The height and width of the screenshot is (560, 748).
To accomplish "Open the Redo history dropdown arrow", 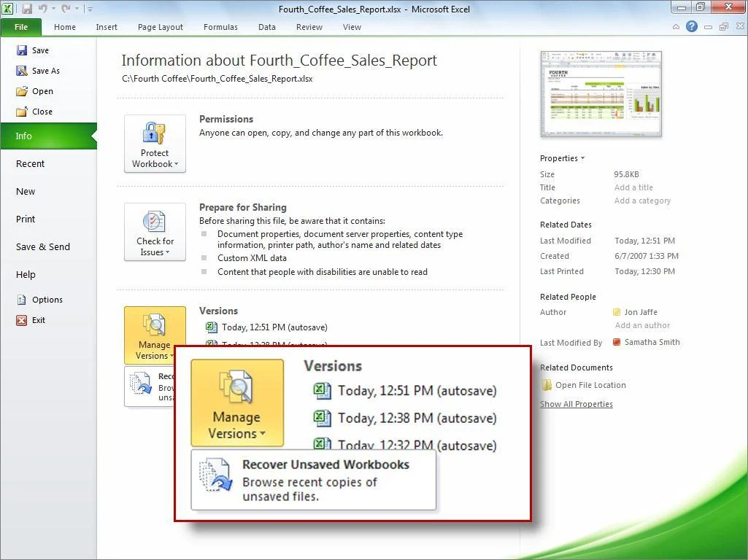I will click(77, 9).
